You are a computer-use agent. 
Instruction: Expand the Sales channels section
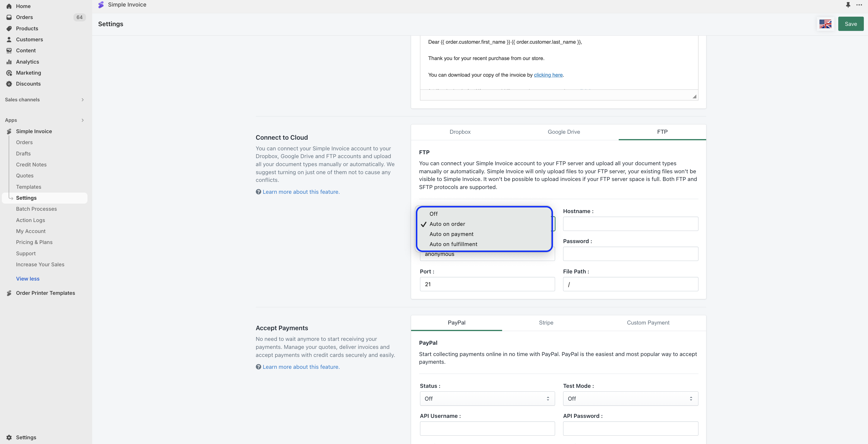click(x=83, y=100)
